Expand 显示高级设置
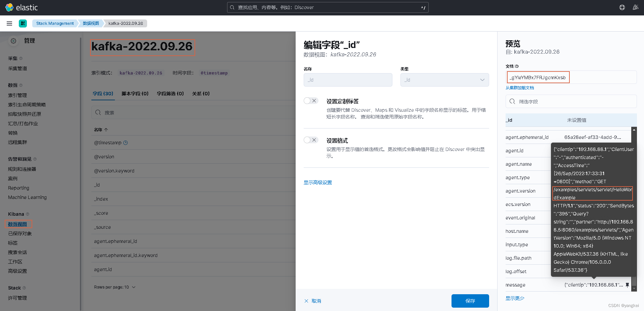Viewport: 644px width, 311px height. pyautogui.click(x=318, y=183)
